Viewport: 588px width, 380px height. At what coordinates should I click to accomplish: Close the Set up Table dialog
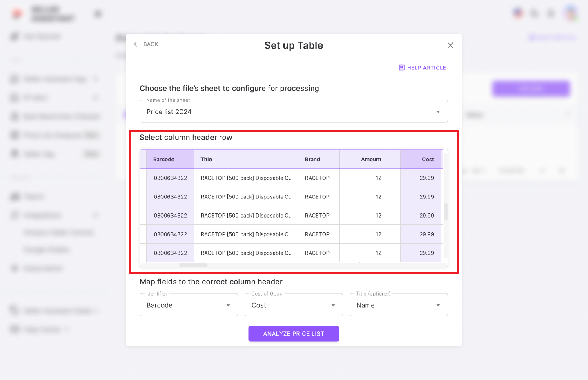pyautogui.click(x=450, y=45)
